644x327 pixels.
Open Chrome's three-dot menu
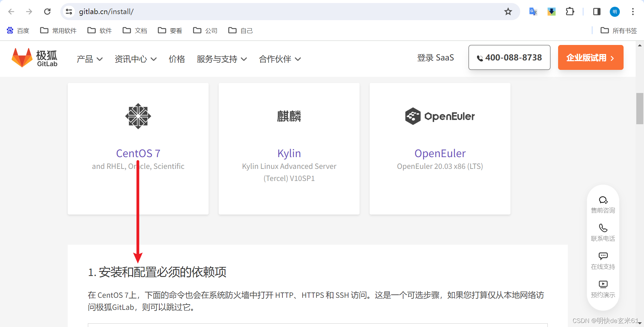[x=633, y=11]
